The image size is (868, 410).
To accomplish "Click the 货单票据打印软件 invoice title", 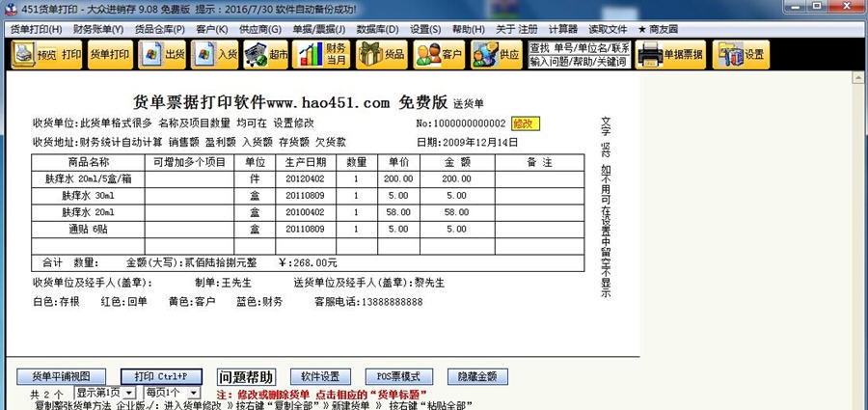I will pos(290,102).
